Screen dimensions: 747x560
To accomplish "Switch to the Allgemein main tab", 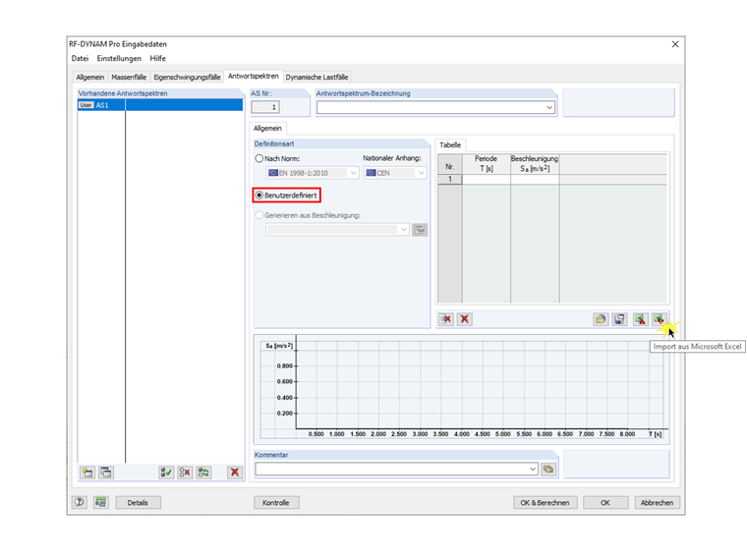I will coord(90,78).
